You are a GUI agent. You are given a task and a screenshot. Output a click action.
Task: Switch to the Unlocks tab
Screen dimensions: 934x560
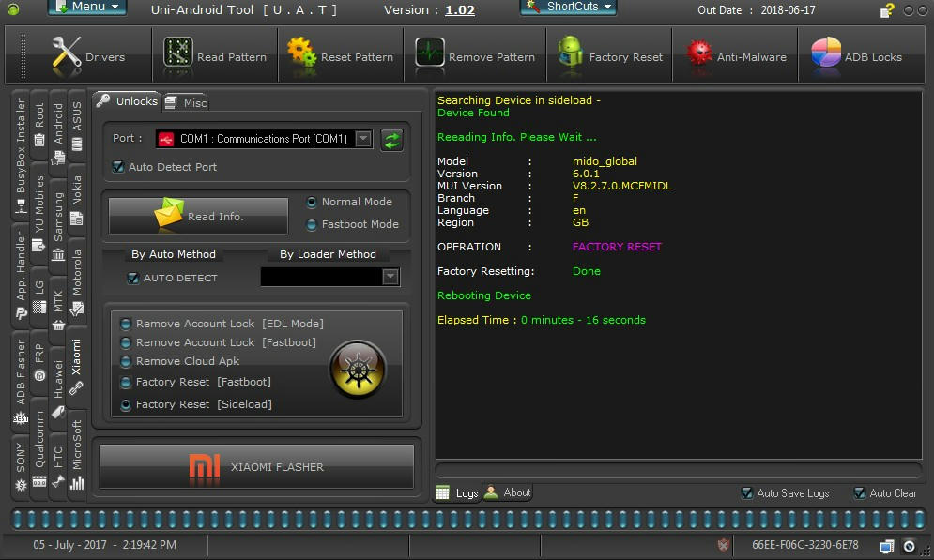click(x=127, y=101)
